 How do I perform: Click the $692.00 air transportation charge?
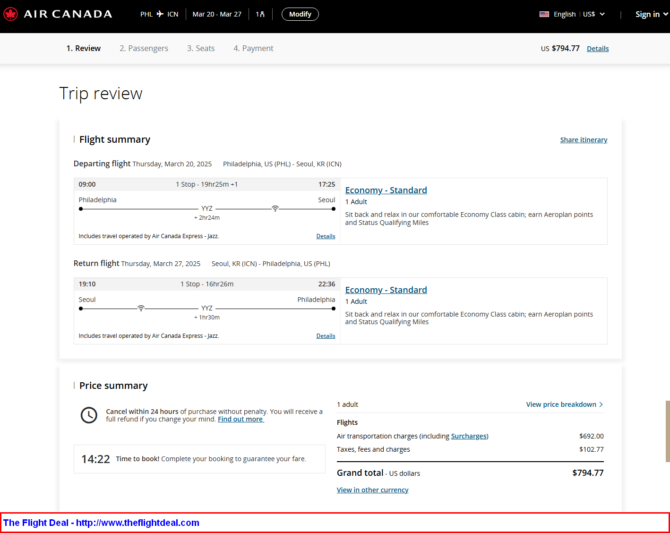point(591,436)
